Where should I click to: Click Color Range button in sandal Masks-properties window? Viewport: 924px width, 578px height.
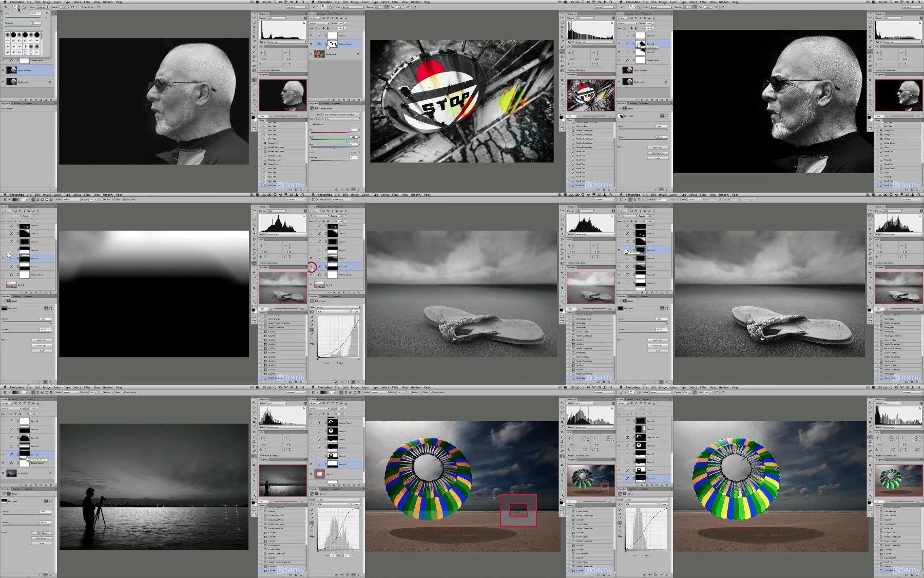click(x=658, y=346)
